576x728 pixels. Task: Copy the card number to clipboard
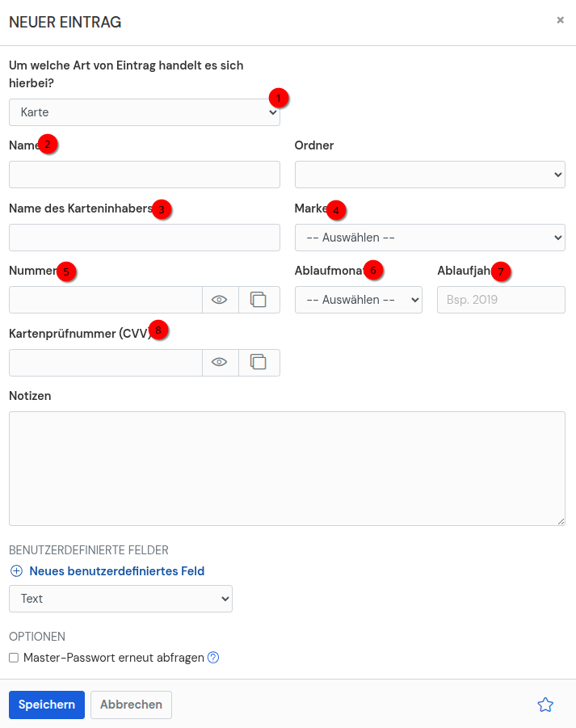(259, 300)
